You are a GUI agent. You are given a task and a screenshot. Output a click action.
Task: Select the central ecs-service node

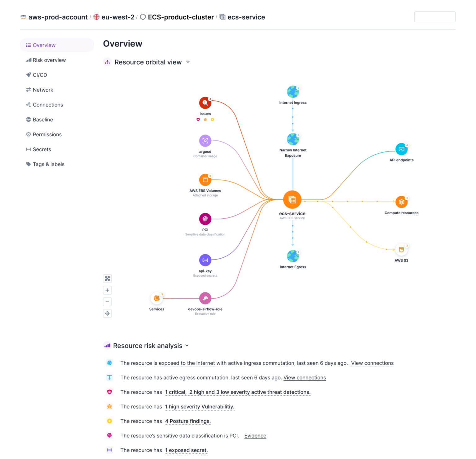pos(292,199)
